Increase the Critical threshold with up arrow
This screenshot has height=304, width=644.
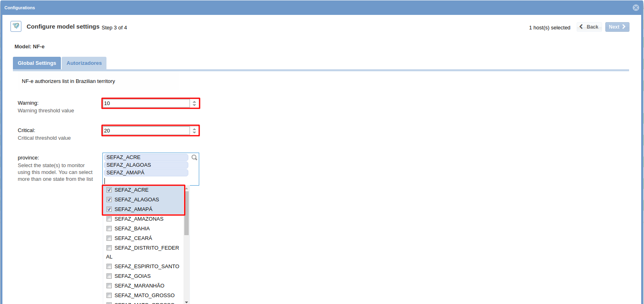coord(194,129)
